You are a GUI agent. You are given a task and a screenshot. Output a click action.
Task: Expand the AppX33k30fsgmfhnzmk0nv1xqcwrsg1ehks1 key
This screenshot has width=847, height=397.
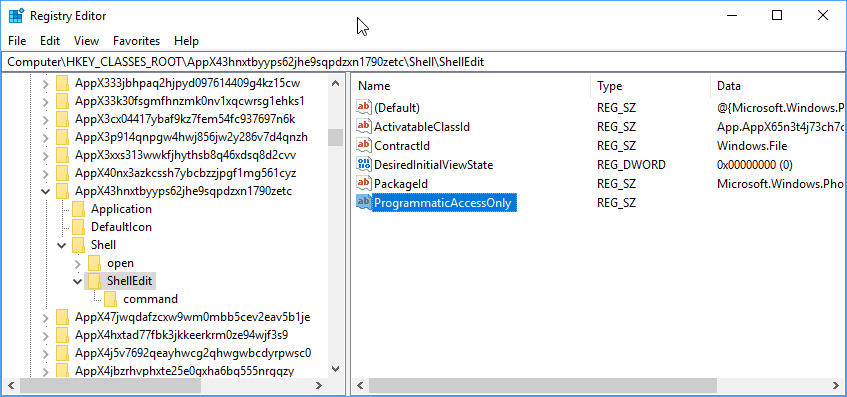coord(46,102)
